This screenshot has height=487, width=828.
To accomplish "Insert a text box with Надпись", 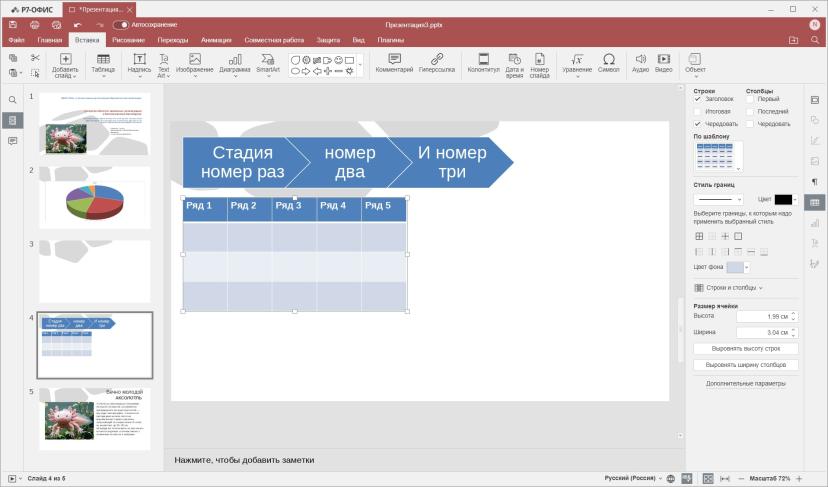I will 139,65.
